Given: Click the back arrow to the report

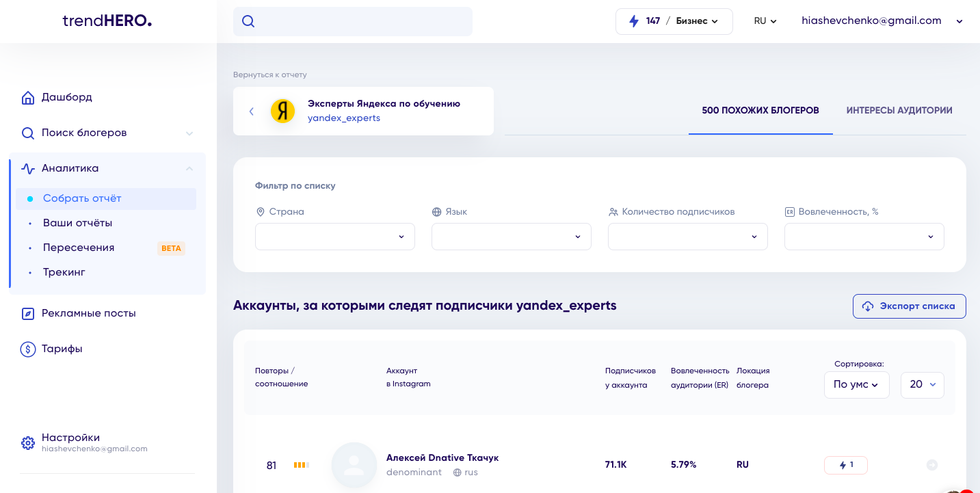Looking at the screenshot, I should pyautogui.click(x=252, y=111).
